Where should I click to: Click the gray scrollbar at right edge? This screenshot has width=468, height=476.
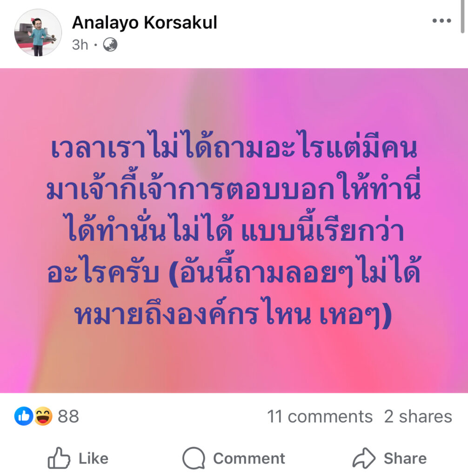(x=462, y=16)
